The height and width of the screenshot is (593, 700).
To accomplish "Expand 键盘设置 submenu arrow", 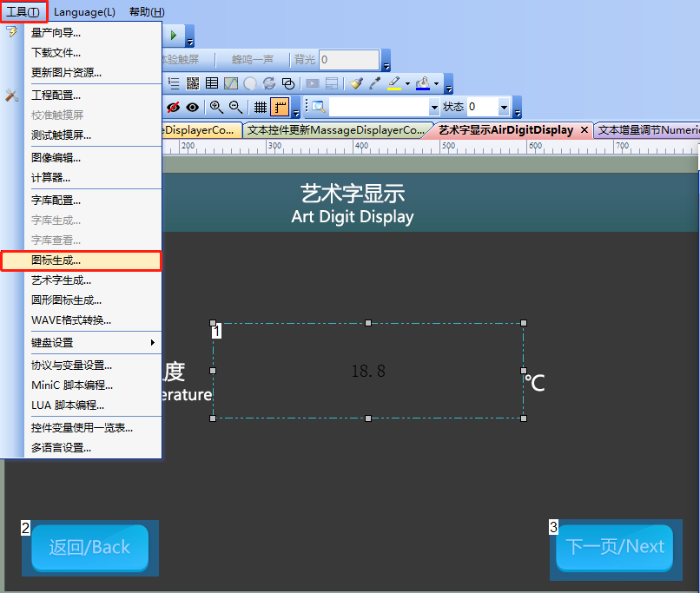I will click(152, 342).
